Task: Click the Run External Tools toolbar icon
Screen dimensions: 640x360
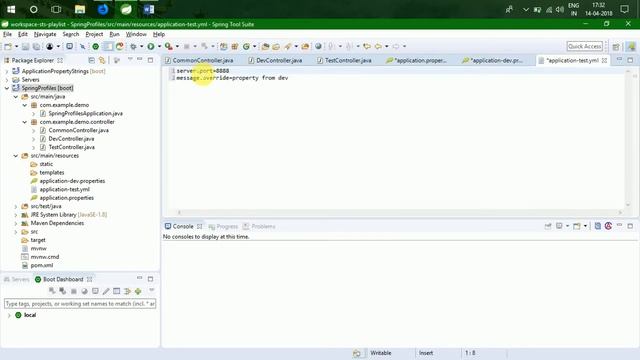Action: pos(168,47)
